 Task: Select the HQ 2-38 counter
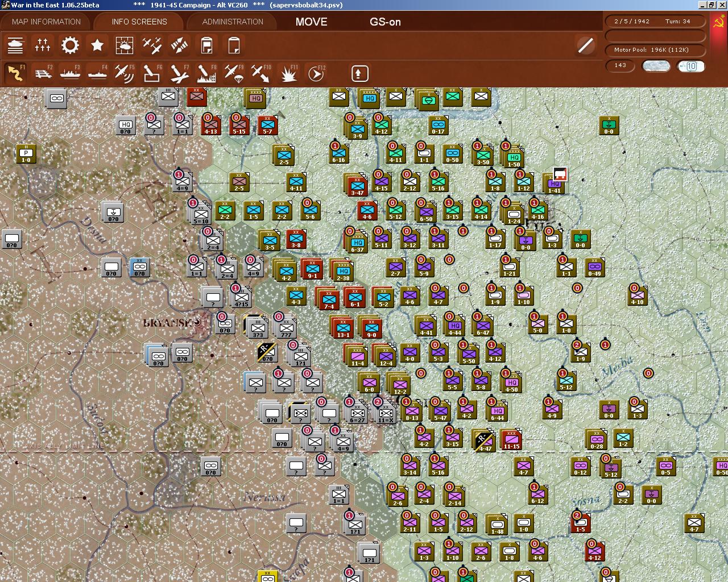(343, 271)
